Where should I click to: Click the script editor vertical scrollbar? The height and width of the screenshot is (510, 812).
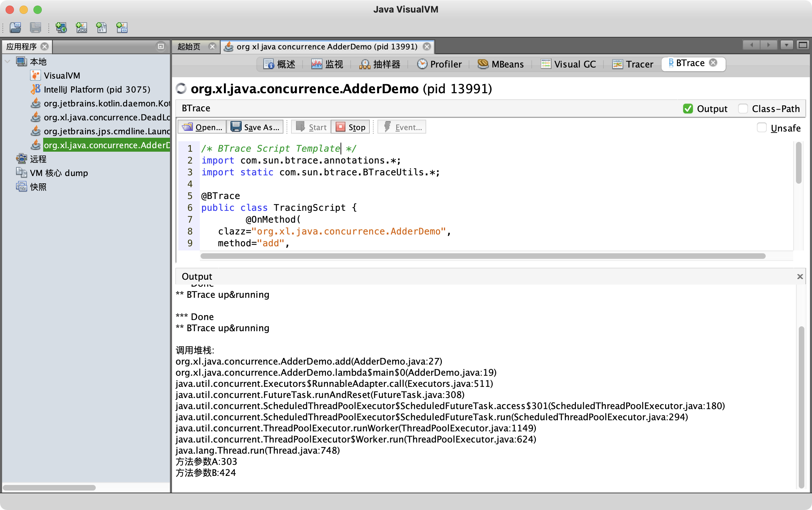point(799,162)
